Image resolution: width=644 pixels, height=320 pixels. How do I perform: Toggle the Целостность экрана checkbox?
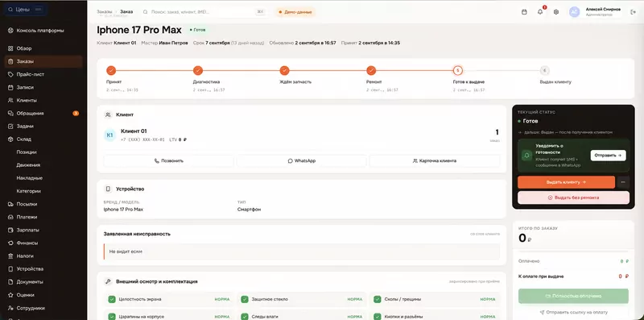click(x=111, y=299)
